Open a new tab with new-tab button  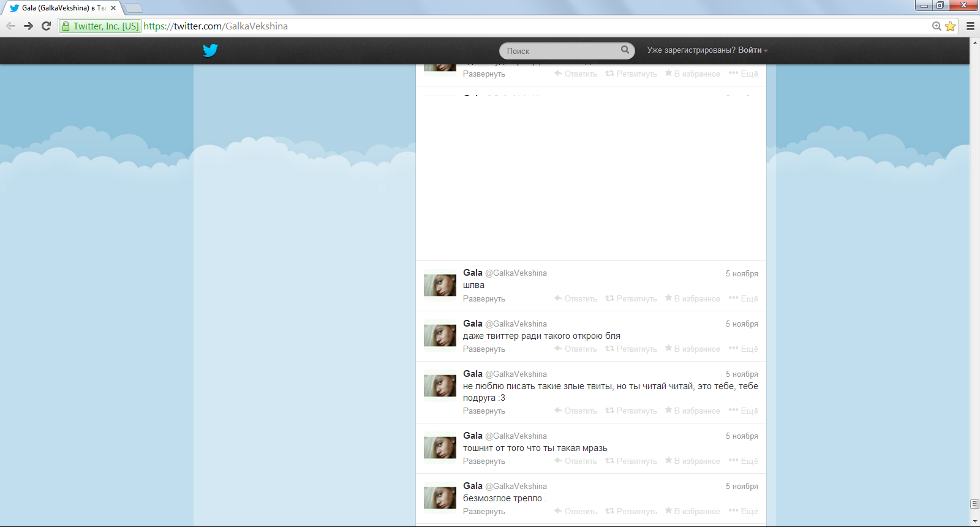134,8
